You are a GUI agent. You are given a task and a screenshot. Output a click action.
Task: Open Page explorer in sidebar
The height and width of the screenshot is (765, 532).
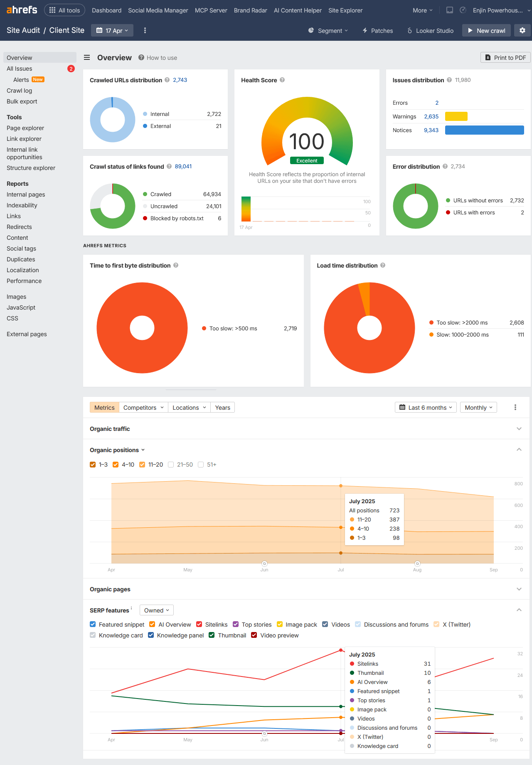25,128
